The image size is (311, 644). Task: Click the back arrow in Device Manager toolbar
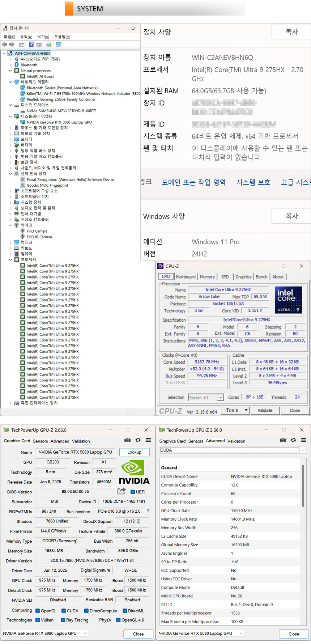(x=5, y=45)
